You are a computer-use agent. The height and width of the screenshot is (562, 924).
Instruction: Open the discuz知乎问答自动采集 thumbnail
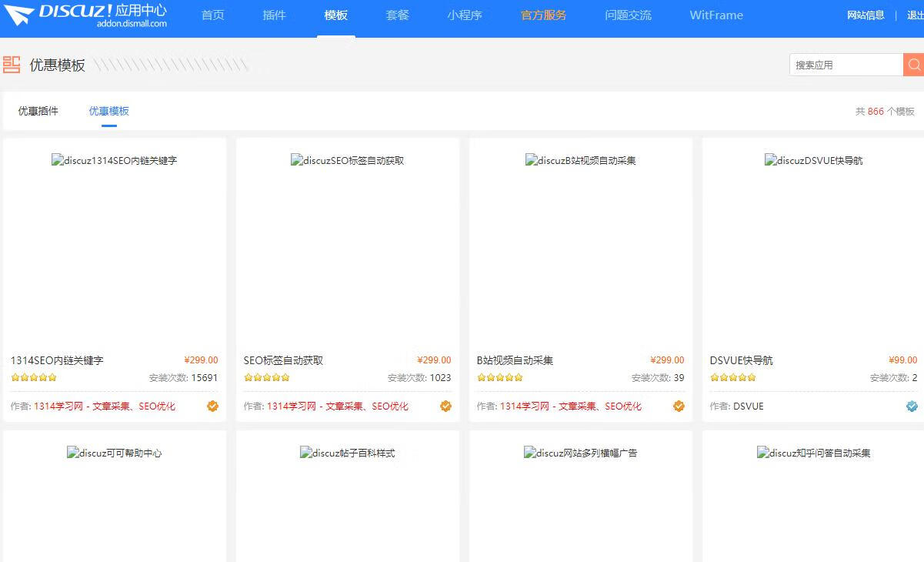813,453
